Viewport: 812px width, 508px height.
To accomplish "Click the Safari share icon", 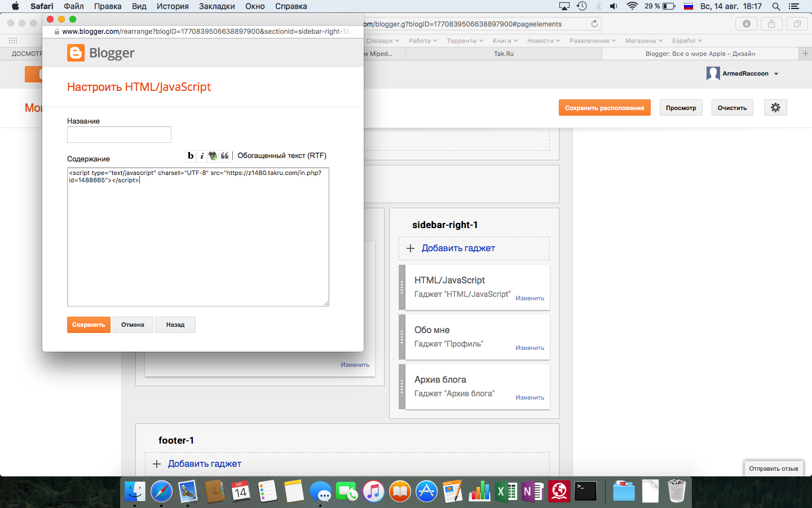I will click(771, 24).
